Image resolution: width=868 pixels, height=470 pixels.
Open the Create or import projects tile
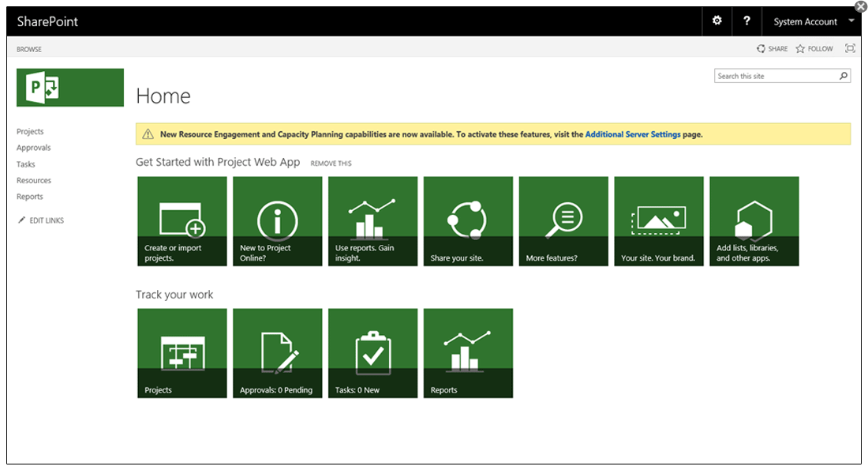182,221
